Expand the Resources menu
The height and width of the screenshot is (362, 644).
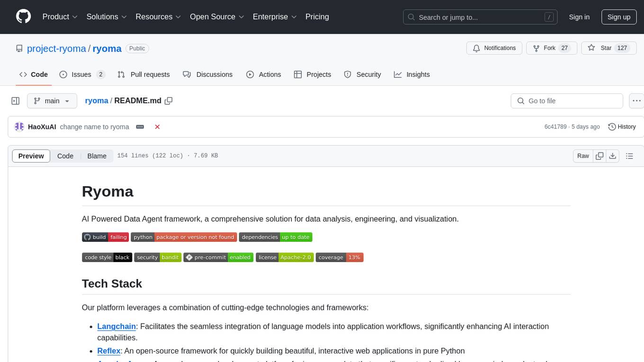pos(158,17)
